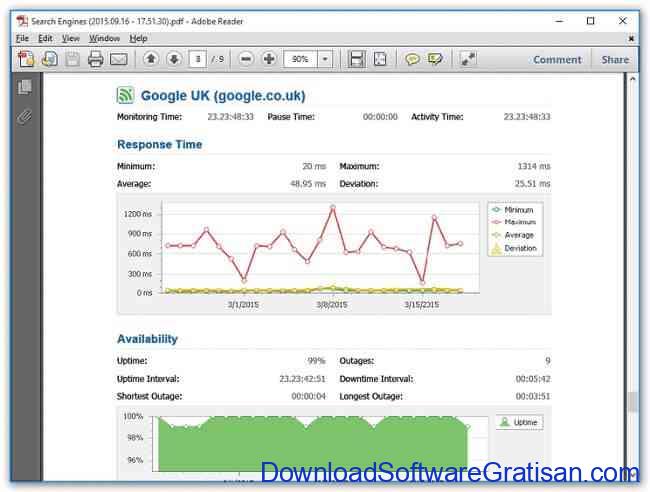
Task: Switch to read mode expand icon
Action: [x=468, y=59]
